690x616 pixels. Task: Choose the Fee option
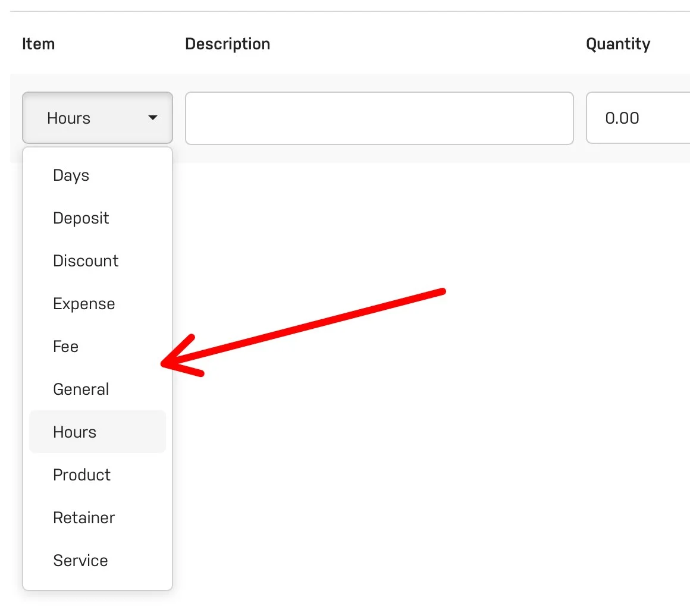pyautogui.click(x=65, y=347)
